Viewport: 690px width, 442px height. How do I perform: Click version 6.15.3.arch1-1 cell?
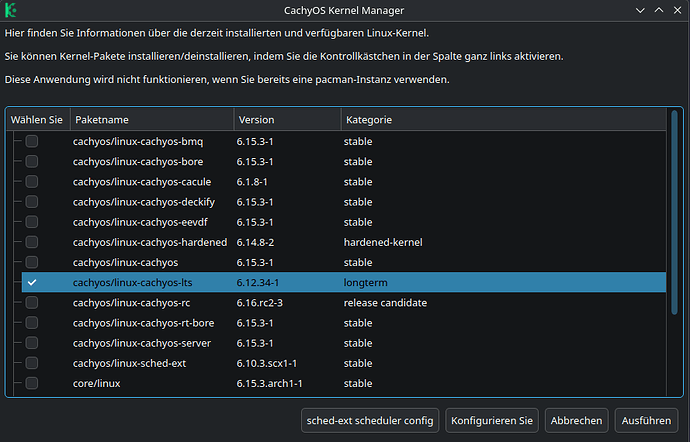click(x=269, y=383)
